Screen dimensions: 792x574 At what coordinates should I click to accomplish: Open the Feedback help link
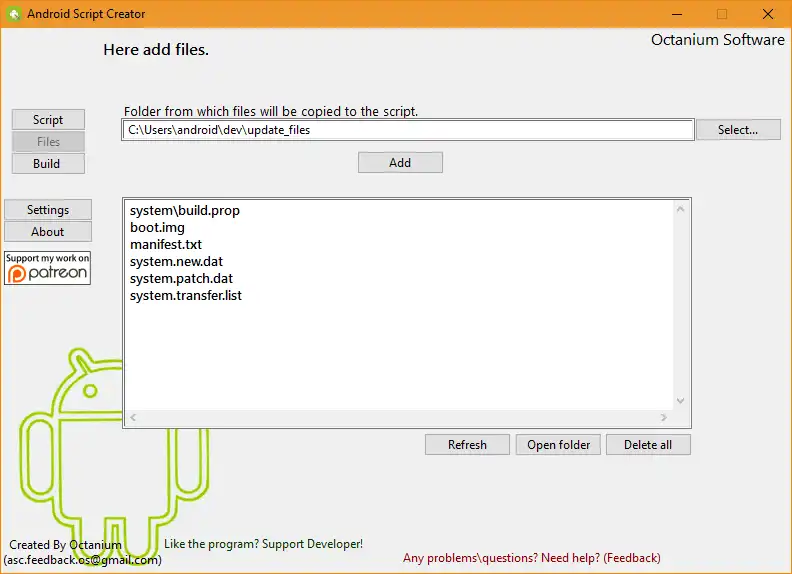[x=531, y=558]
